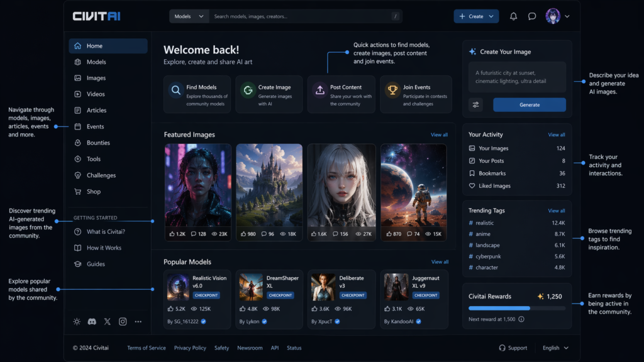Viewport: 644px width, 362px height.
Task: Click the Instagram icon near the sidebar bottom
Action: (x=123, y=321)
